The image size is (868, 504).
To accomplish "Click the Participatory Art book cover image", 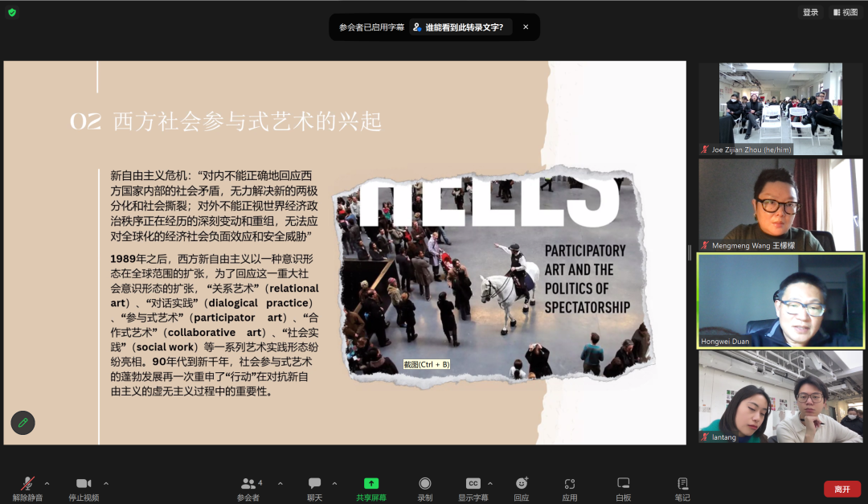I will (x=493, y=276).
